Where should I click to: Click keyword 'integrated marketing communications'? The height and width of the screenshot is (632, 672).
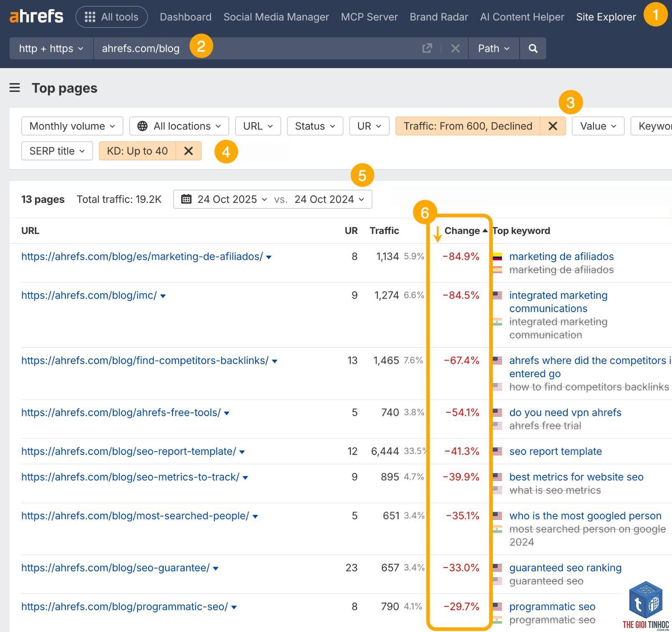(558, 302)
